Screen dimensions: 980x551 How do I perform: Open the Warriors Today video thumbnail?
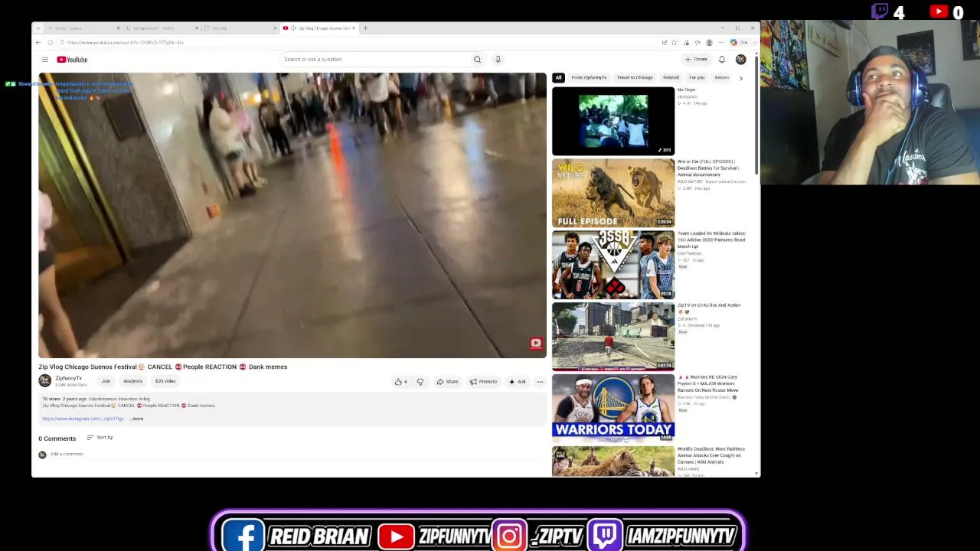613,409
